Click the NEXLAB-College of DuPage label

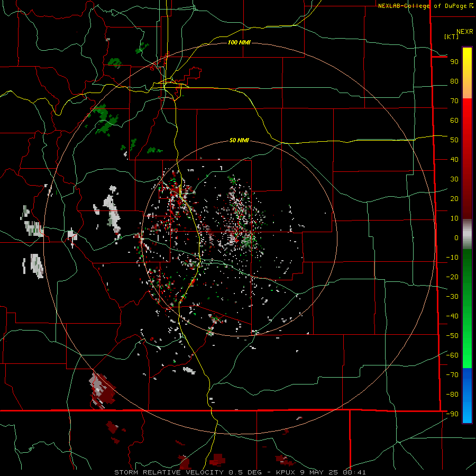425,6
